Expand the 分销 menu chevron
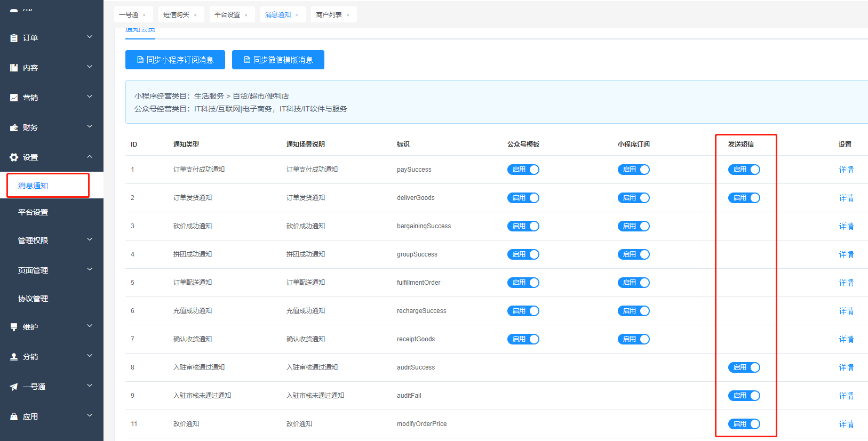868x441 pixels. [x=90, y=356]
